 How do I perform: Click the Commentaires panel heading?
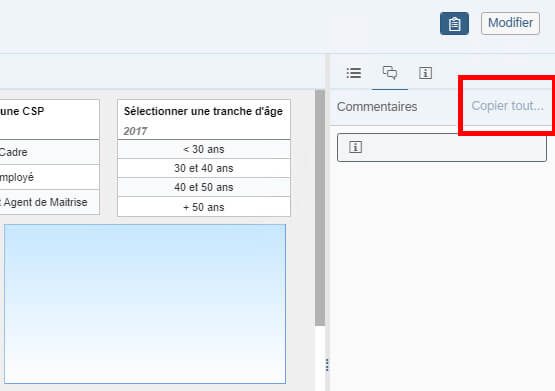[377, 107]
